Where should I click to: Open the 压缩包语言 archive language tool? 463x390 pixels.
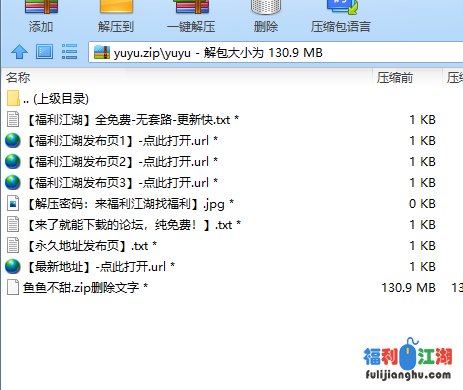pos(341,7)
